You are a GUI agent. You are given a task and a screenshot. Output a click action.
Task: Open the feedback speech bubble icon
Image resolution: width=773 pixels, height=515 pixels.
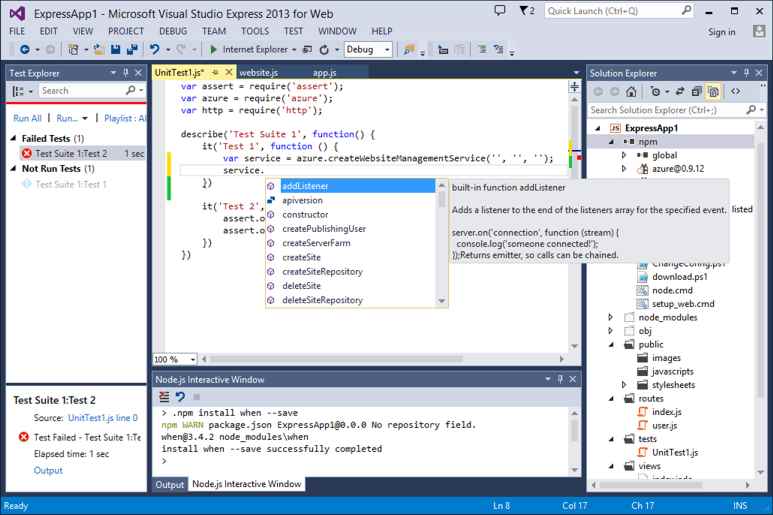[500, 10]
